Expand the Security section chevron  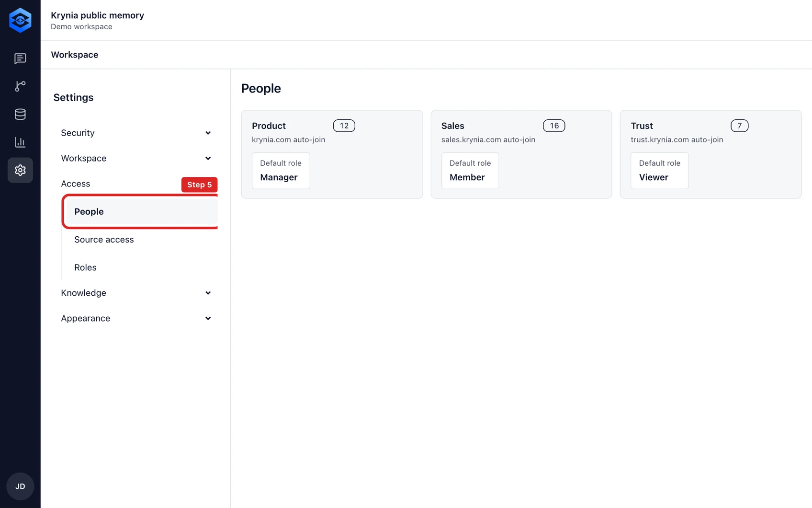208,133
